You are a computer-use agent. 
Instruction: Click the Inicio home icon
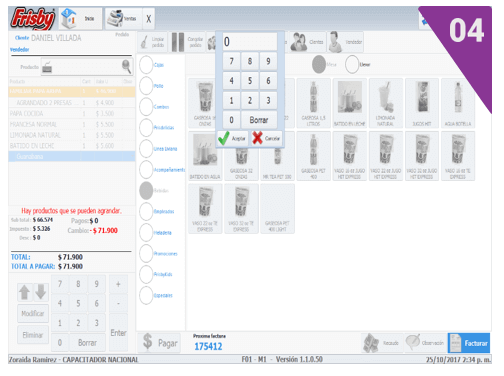coord(69,18)
